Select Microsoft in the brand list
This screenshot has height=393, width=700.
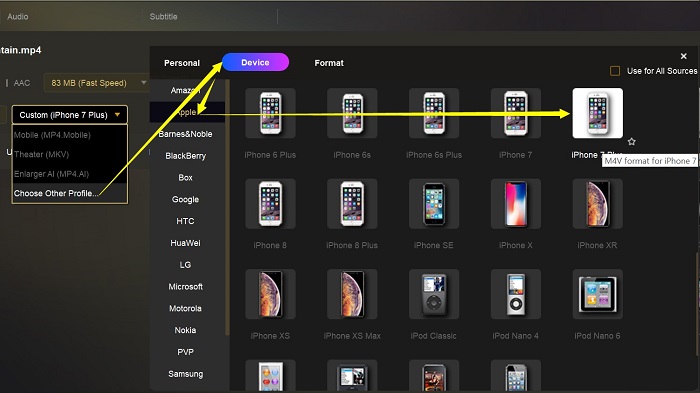pos(187,287)
